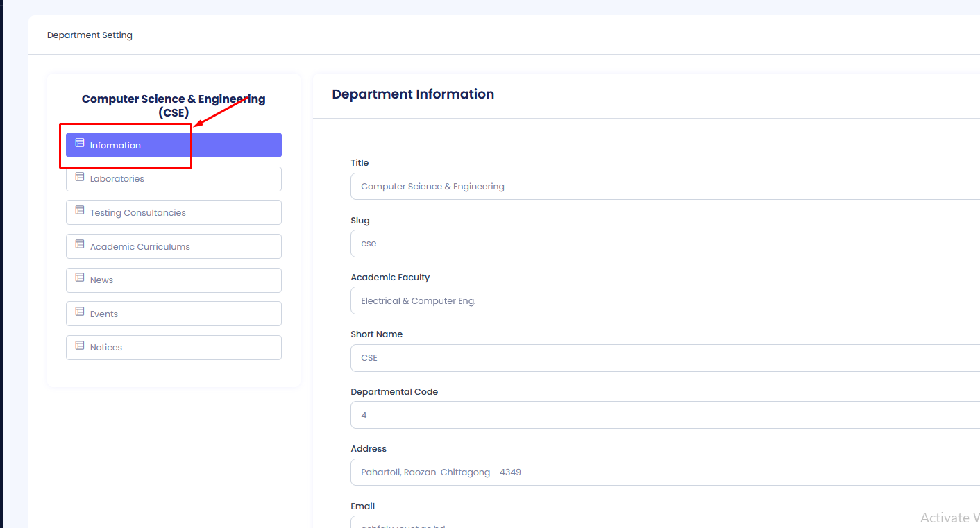Click the Academic Curriculums table icon
Viewport: 980px width, 528px height.
point(80,244)
